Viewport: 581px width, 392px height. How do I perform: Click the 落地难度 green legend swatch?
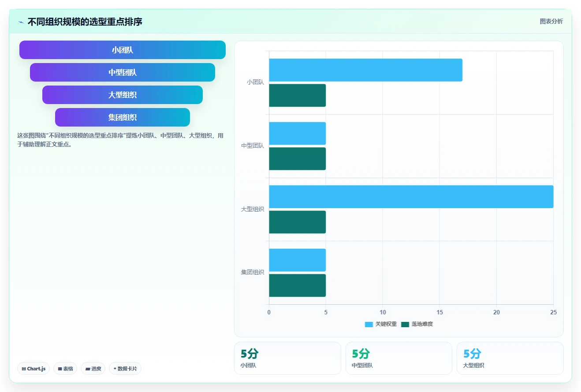point(405,324)
